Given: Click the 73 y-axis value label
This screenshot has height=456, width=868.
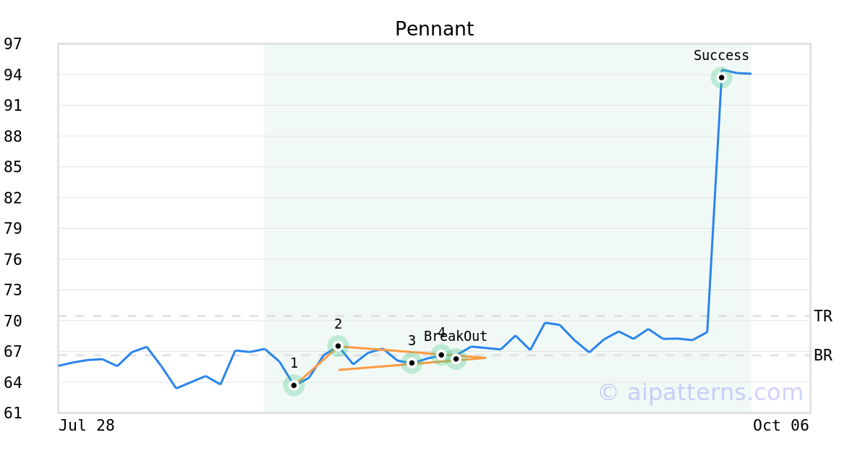Looking at the screenshot, I should pyautogui.click(x=13, y=290).
